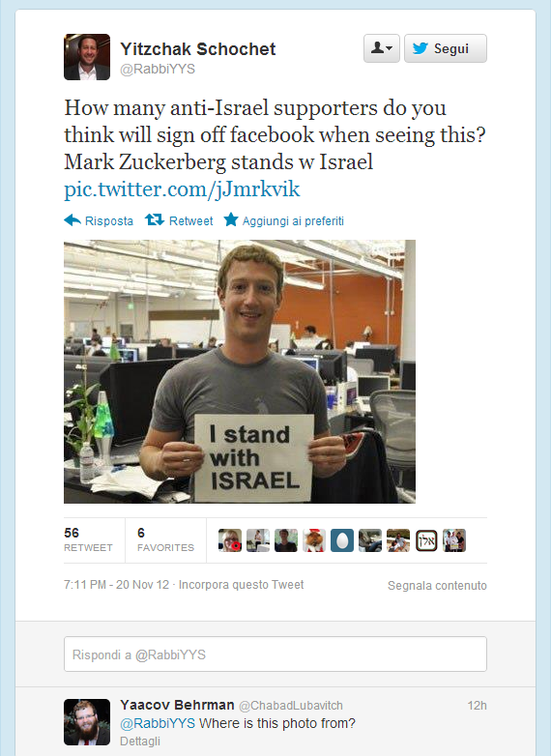551x756 pixels.
Task: View the 56 Retweet count list
Action: (x=88, y=539)
